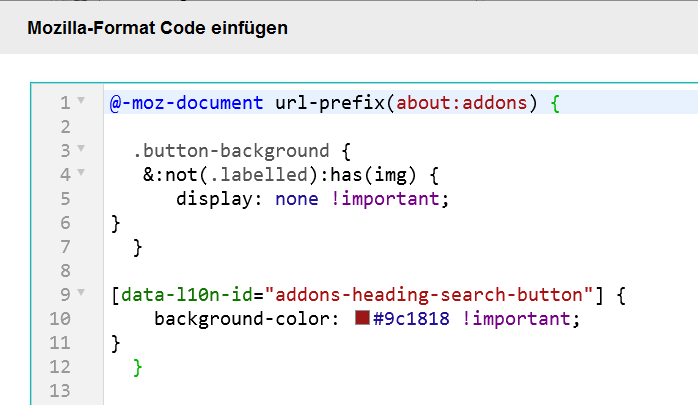
Task: Fold the &:not(.labelled) block on line 4
Action: click(81, 173)
